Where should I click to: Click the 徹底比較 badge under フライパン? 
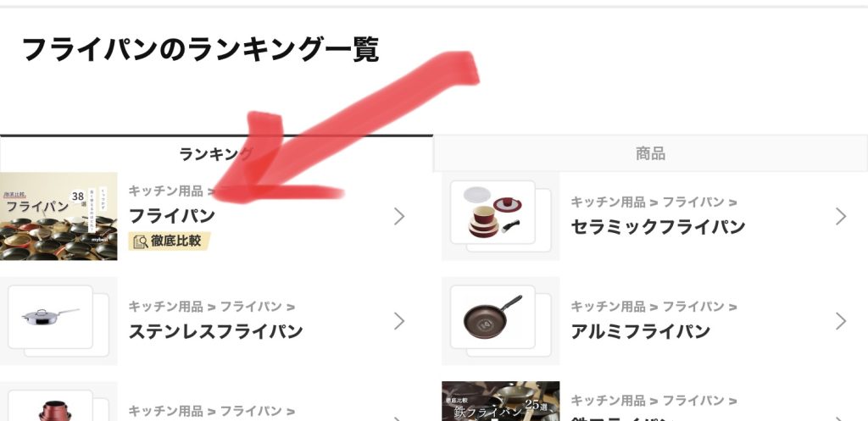pyautogui.click(x=170, y=241)
